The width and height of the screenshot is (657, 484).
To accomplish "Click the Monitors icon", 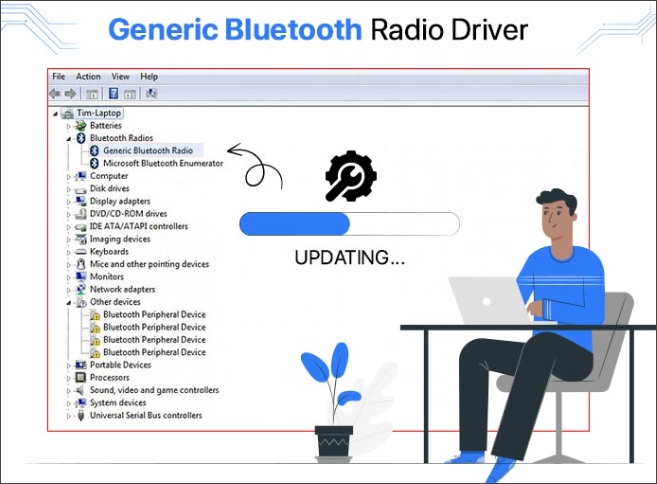I will 80,277.
